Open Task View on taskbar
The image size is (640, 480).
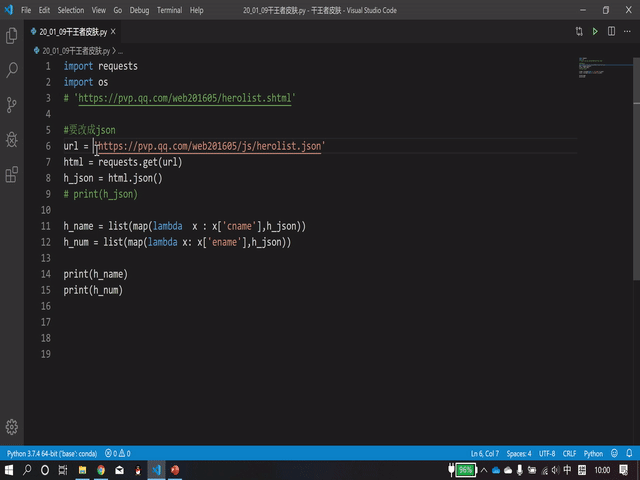tap(63, 470)
